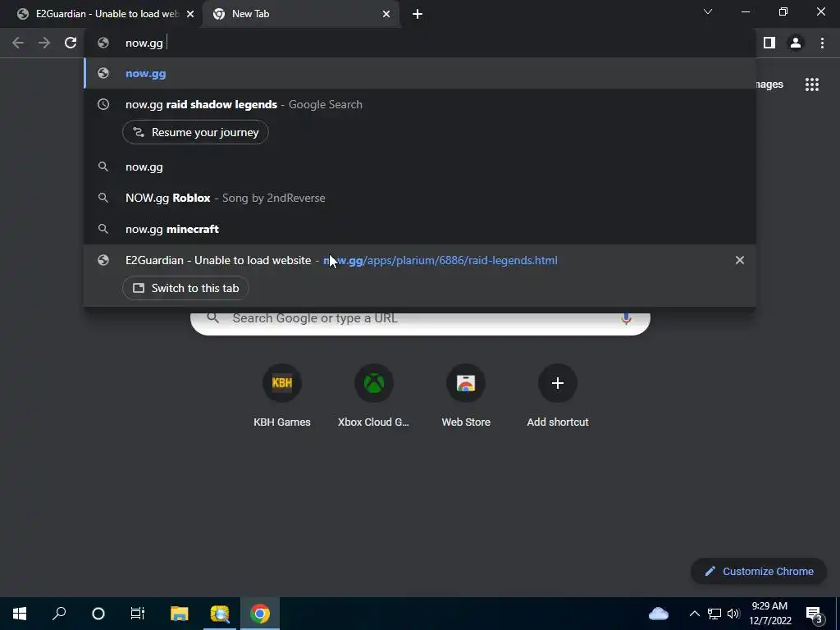This screenshot has height=630, width=840.
Task: Switch to the E2Guardian tab
Action: (102, 14)
